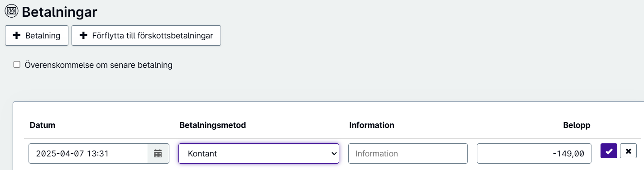Add a new payment with the Betalning button
This screenshot has height=170, width=644.
point(37,36)
